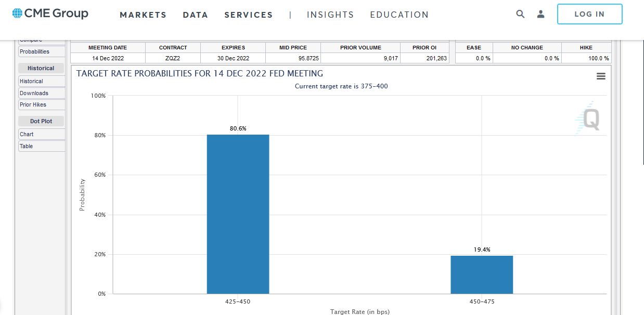Click the 95.8725 mid price value
This screenshot has height=315, width=644.
tap(308, 58)
